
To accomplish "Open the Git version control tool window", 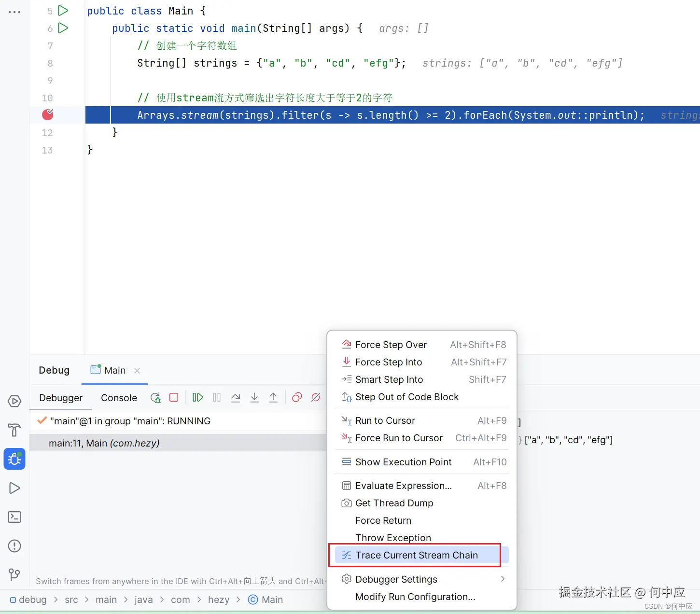I will pyautogui.click(x=14, y=574).
